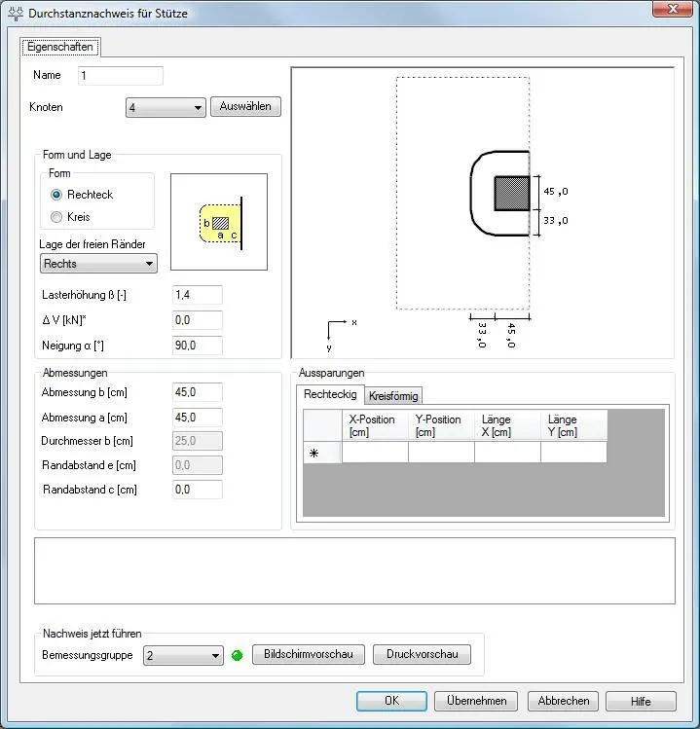Close the Durchstanznachweis dialog
The image size is (700, 729).
[x=672, y=10]
